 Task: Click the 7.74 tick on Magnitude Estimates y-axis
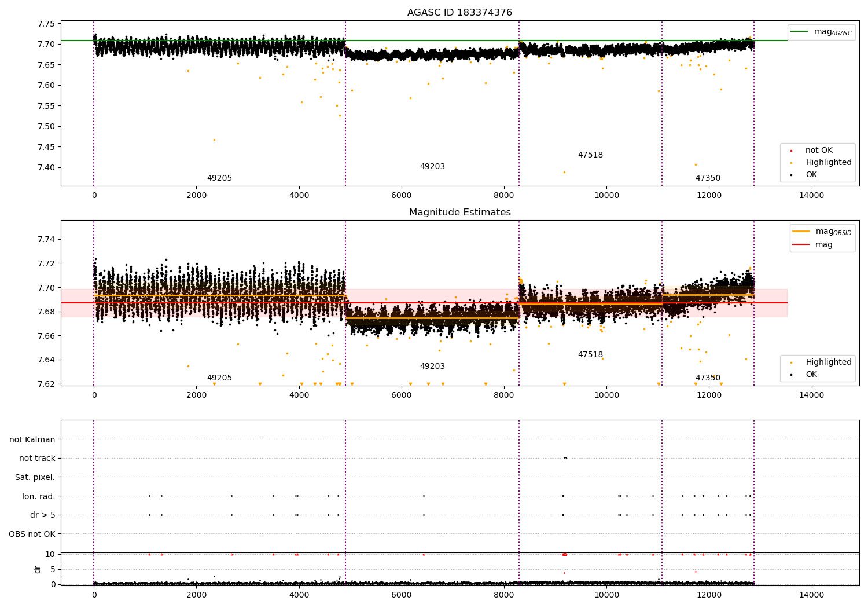point(46,240)
